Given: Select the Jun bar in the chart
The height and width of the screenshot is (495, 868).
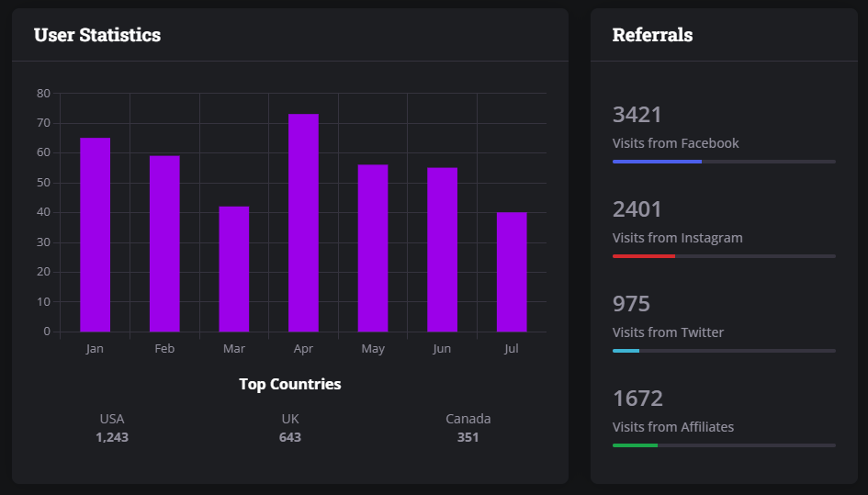Looking at the screenshot, I should click(x=442, y=250).
